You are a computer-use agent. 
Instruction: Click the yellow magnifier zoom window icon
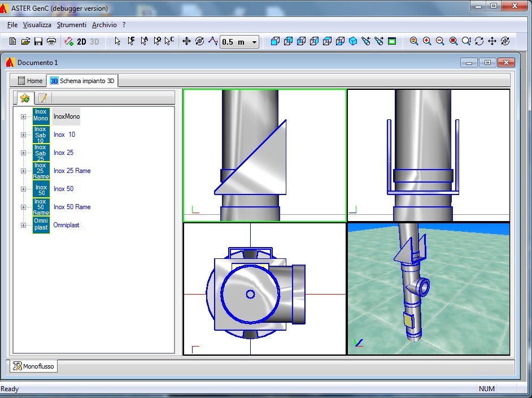tap(414, 41)
